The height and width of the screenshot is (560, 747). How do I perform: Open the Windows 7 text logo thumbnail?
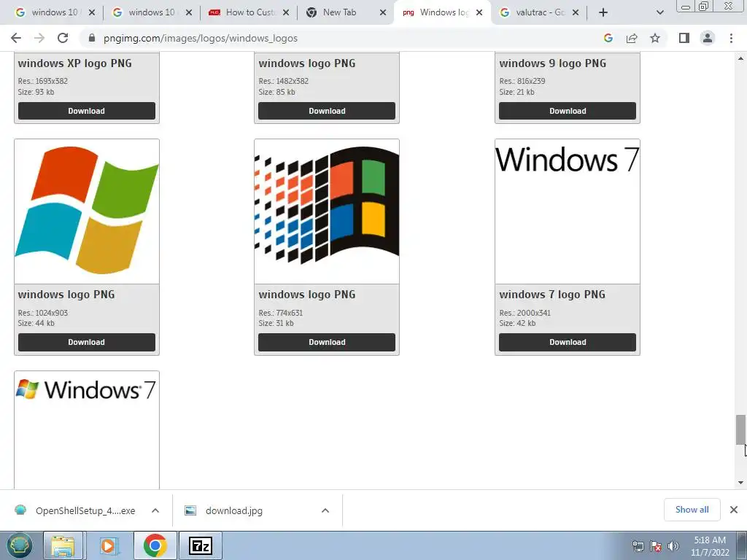coord(568,211)
